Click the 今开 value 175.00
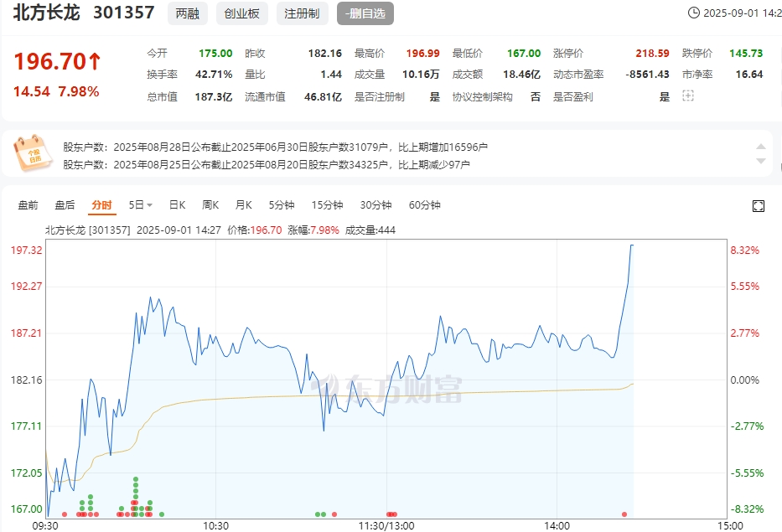 [x=215, y=54]
